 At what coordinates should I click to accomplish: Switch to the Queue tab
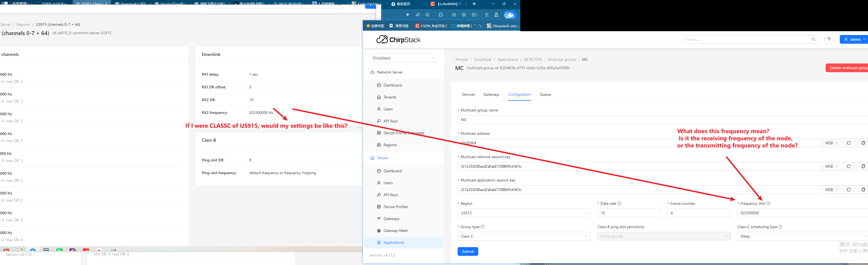545,95
